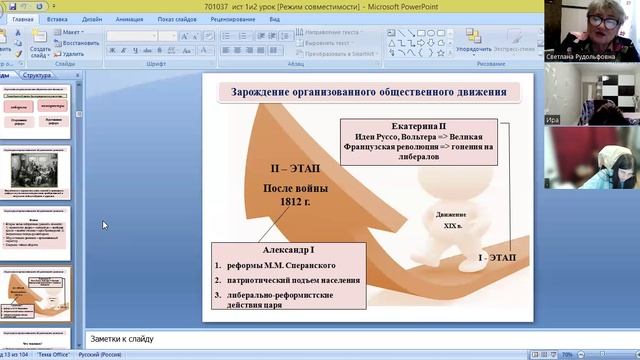Select the oval shape in gallery
This screenshot has height=360, width=640.
pos(431,33)
